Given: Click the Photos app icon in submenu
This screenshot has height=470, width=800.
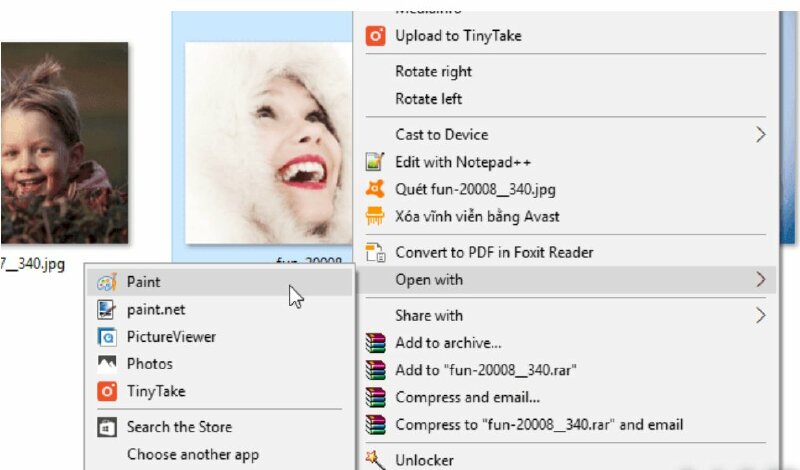Looking at the screenshot, I should (x=107, y=364).
